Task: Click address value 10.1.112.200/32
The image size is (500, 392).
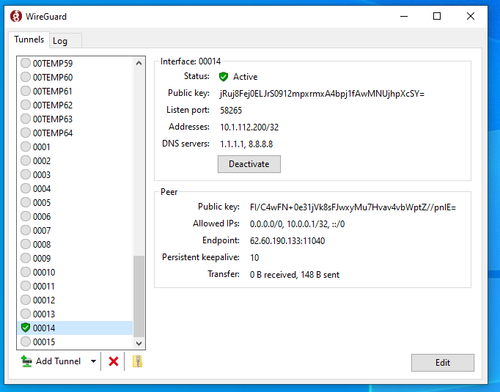Action: 249,127
